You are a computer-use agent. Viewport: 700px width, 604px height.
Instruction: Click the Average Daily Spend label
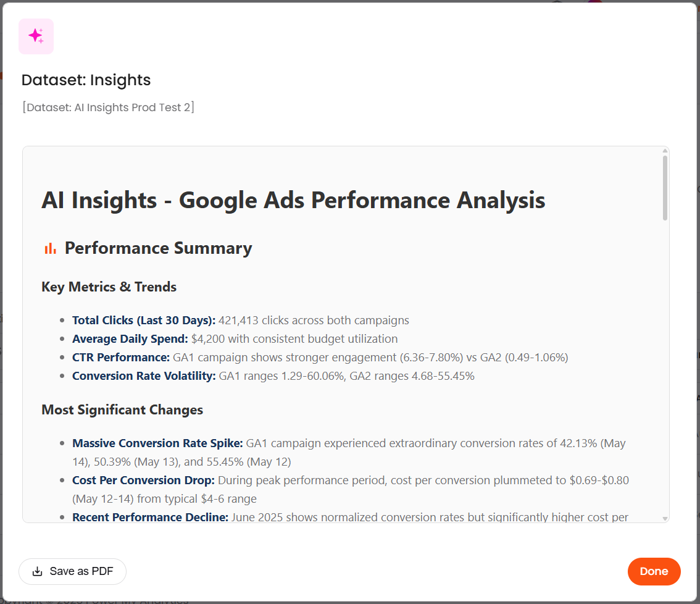[x=130, y=338]
